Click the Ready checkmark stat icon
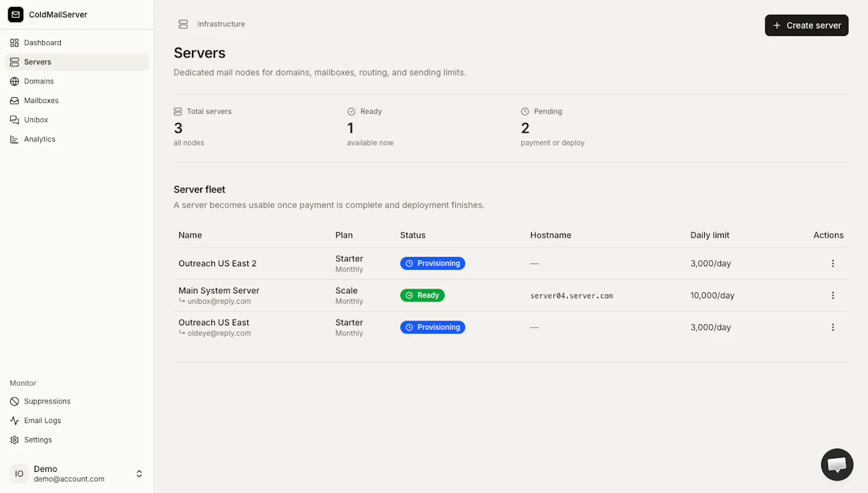Image resolution: width=868 pixels, height=493 pixels. 352,111
